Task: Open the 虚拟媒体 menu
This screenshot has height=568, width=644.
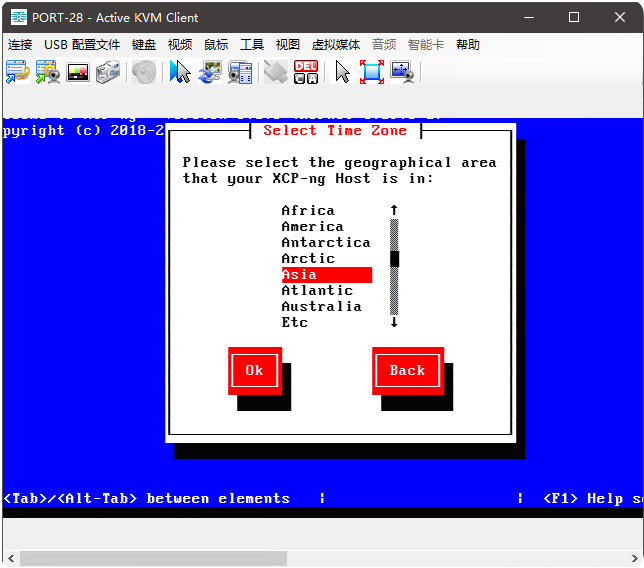Action: (x=336, y=44)
